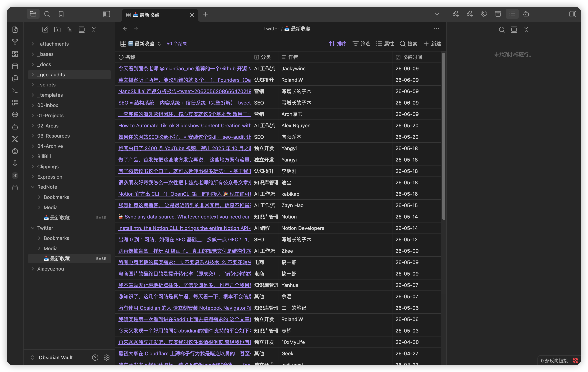Click the sync-off icon in status bar

click(x=575, y=361)
